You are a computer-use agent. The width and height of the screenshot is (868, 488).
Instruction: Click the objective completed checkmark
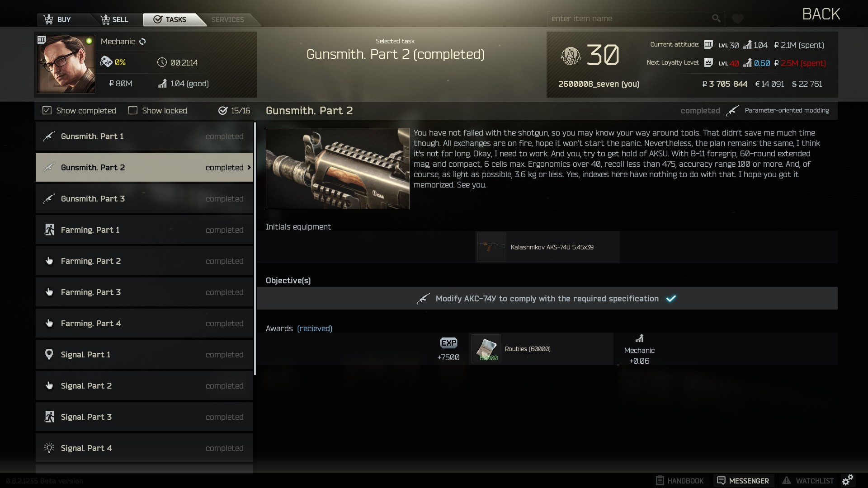(x=671, y=299)
